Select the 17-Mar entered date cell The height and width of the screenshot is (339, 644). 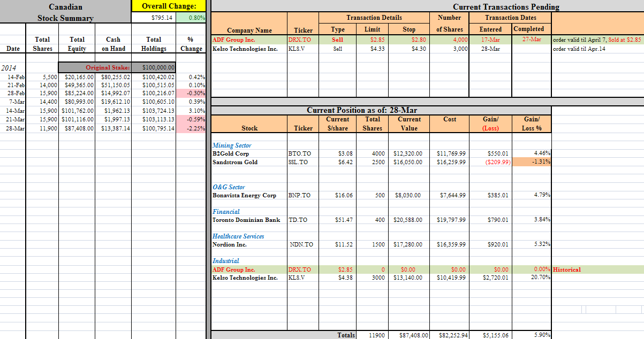click(490, 40)
